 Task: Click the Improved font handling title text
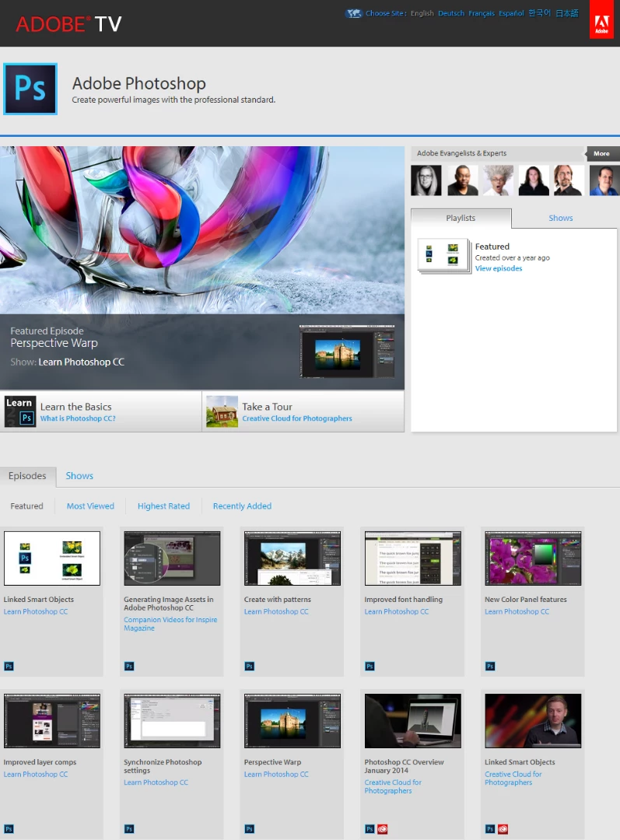[404, 600]
